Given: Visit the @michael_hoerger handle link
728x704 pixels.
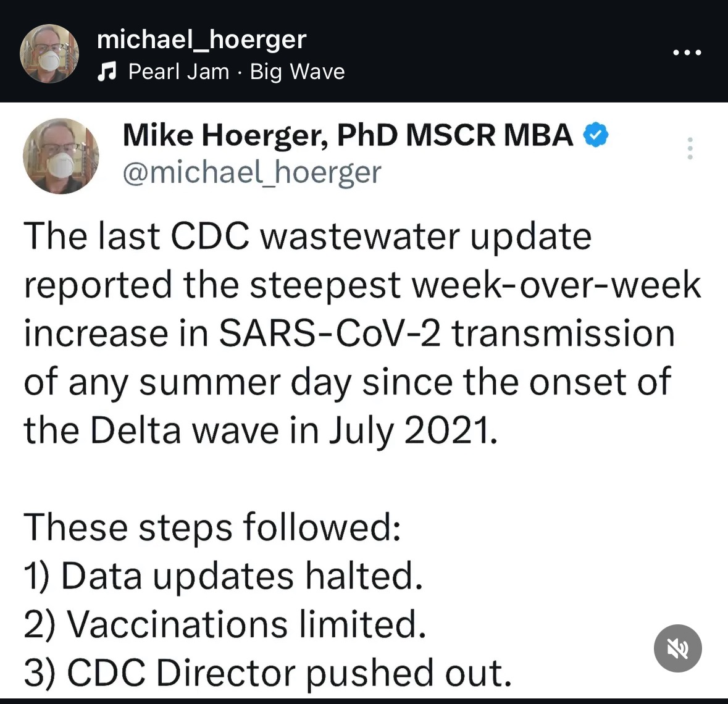Looking at the screenshot, I should [x=253, y=172].
